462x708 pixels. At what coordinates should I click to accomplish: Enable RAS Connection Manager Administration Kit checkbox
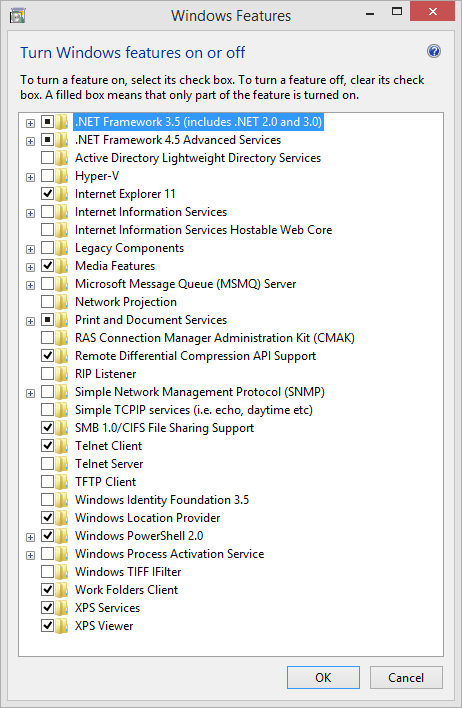click(x=47, y=338)
